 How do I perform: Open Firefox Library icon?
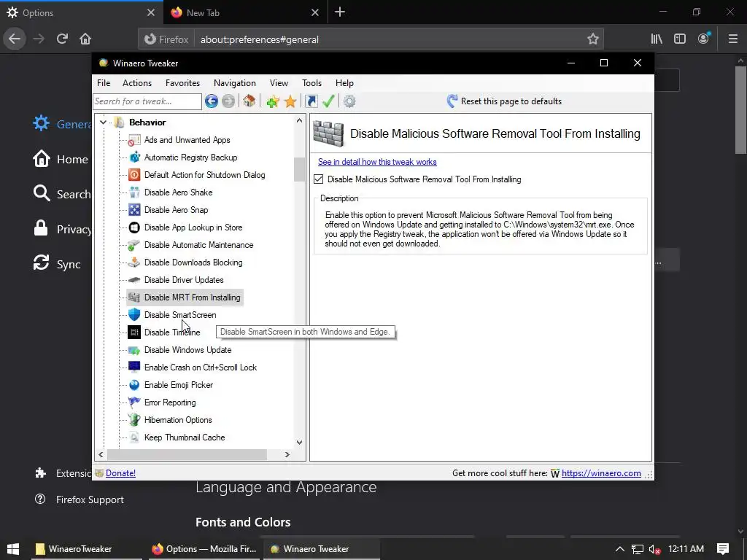pyautogui.click(x=657, y=39)
